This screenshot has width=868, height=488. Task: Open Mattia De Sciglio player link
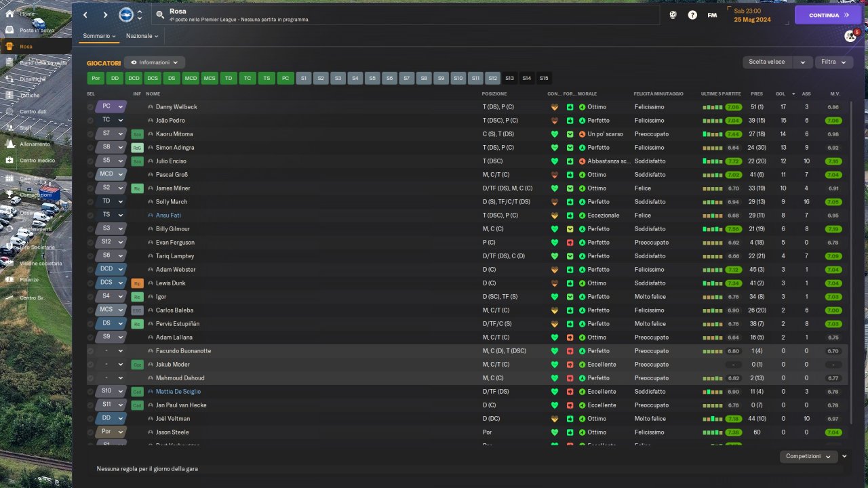tap(178, 392)
